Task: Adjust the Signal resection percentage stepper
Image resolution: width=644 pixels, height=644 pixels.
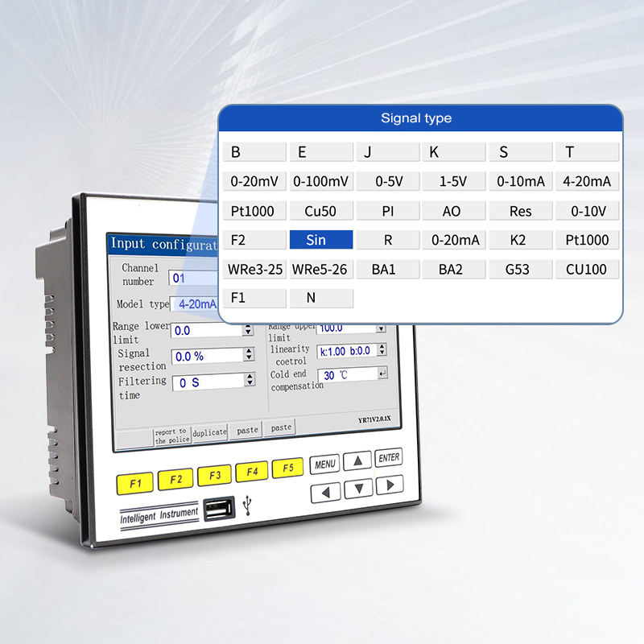Action: 249,354
